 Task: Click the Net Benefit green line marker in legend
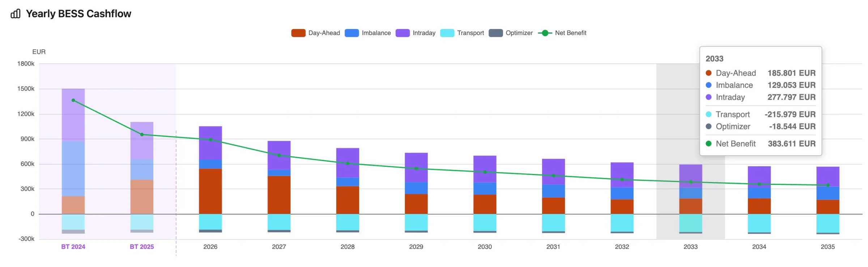(545, 33)
